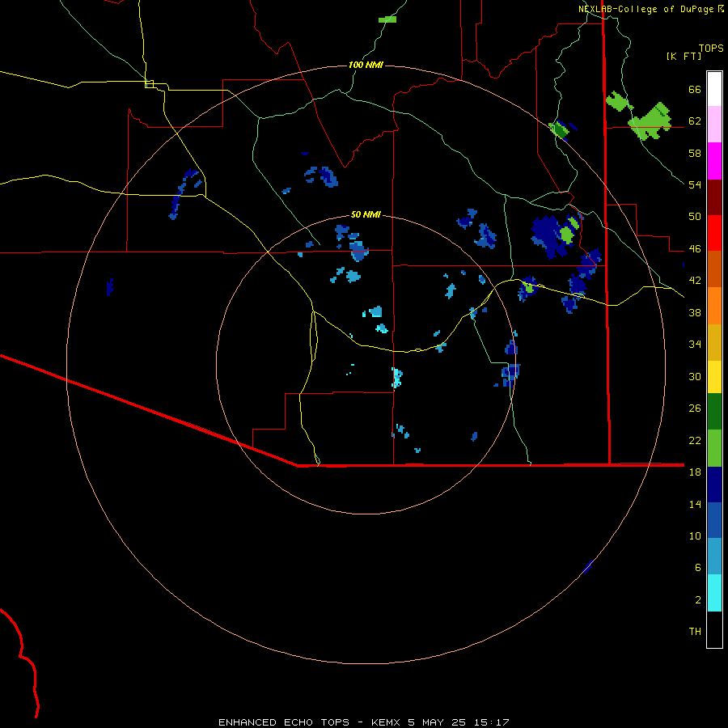
Task: Click the 18 legend value
Action: coord(695,472)
